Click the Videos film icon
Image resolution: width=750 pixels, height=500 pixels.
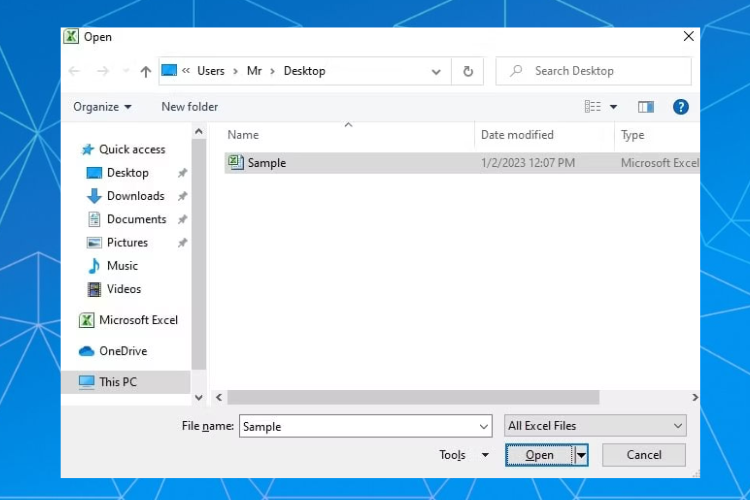tap(94, 289)
